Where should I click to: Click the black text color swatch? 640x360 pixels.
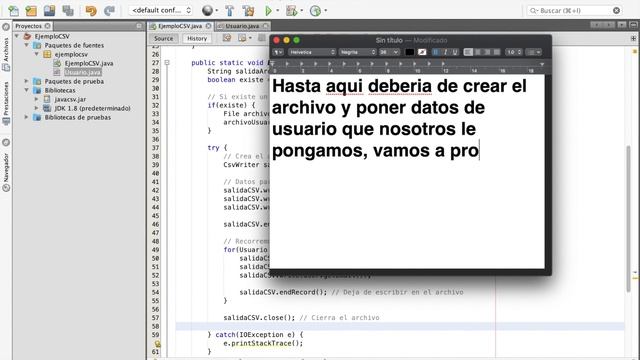[409, 52]
